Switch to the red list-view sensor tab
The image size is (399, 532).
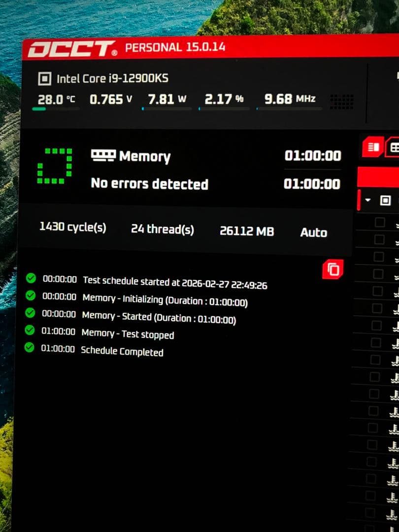[373, 147]
